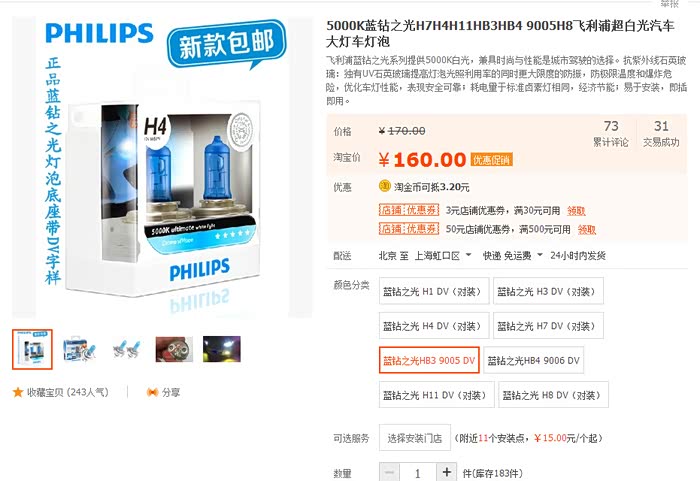The image size is (700, 481).
Task: Select the fifth thumbnail showing headlights at night
Action: (x=222, y=349)
